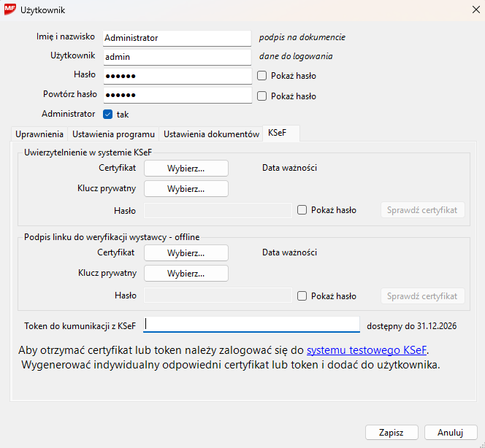Open the Ustawienia programu tab
This screenshot has height=448, width=485.
coord(113,134)
